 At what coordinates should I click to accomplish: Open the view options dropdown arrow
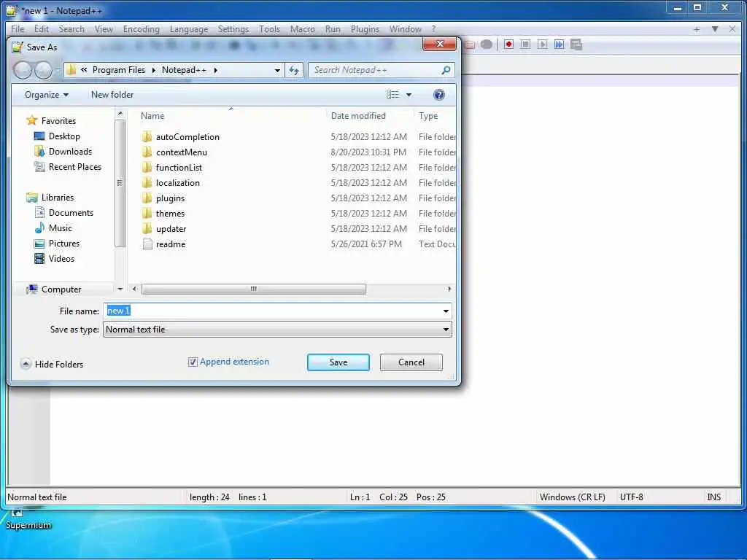pyautogui.click(x=409, y=95)
